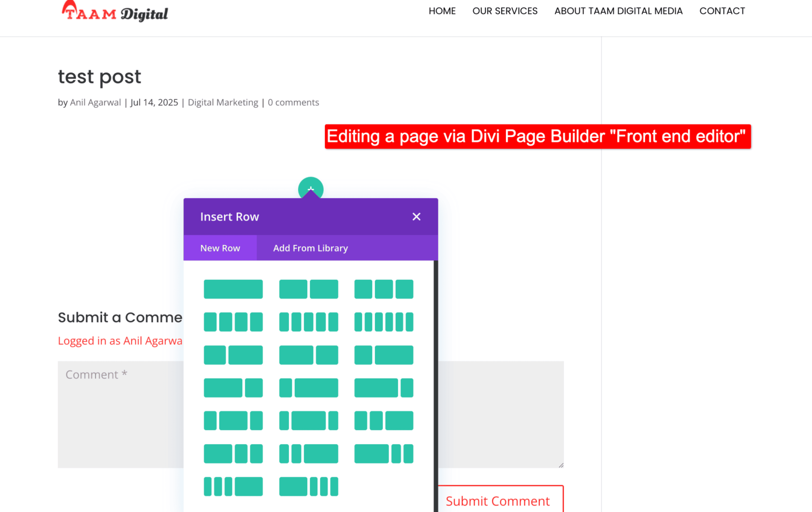
Task: Open CONTACT in the navigation menu
Action: (x=722, y=11)
